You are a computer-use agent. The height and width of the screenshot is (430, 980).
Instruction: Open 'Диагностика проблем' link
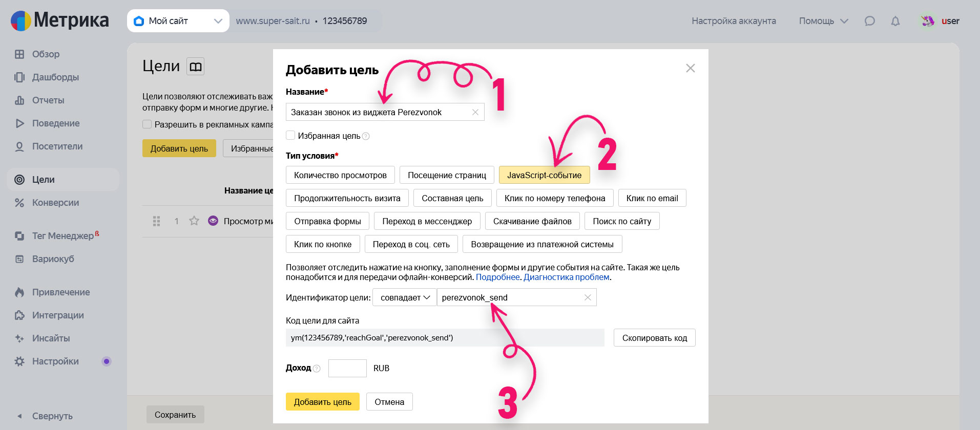pos(566,277)
